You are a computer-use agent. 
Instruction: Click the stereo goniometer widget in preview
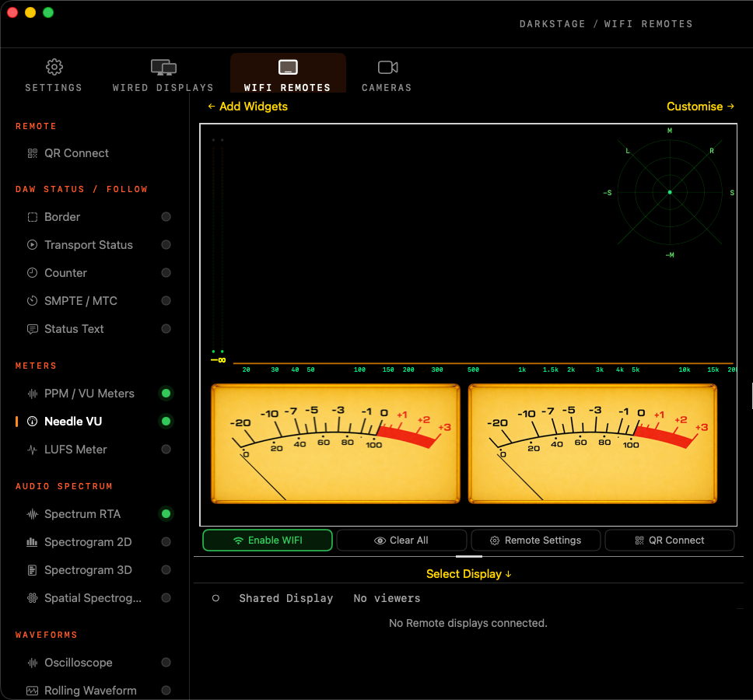click(670, 193)
